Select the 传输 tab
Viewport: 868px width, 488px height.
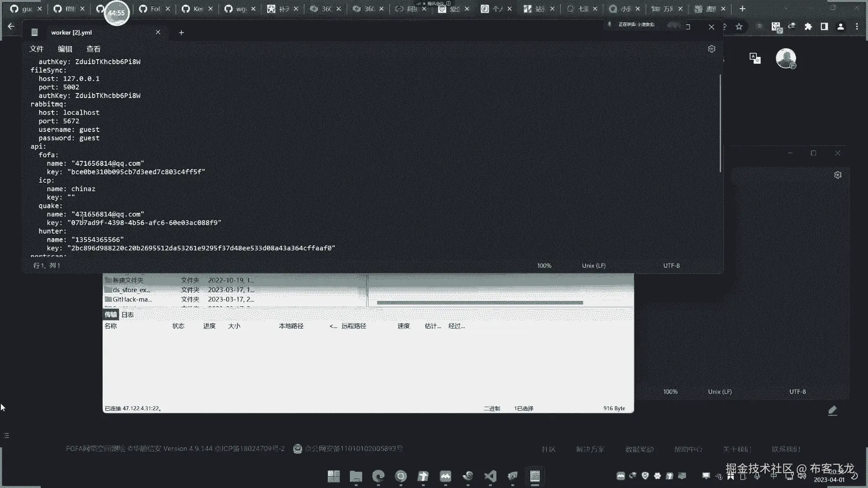[111, 314]
